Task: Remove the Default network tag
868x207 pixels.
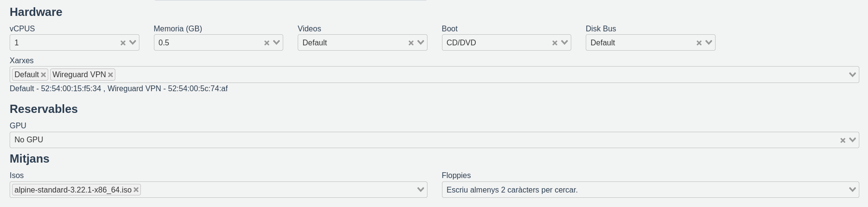Action: (x=43, y=75)
